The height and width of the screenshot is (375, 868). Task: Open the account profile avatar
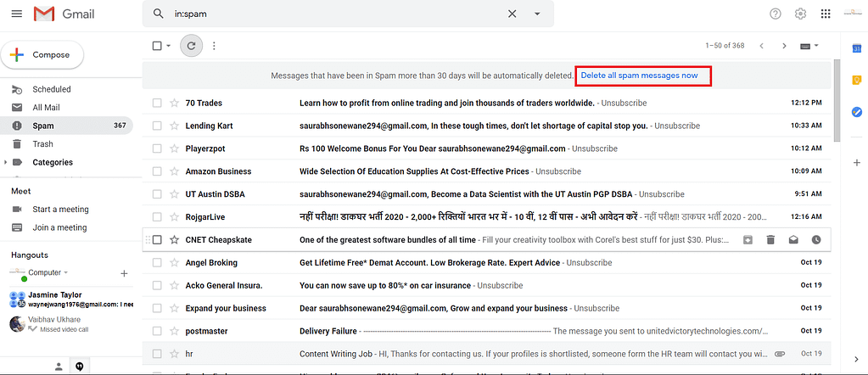pyautogui.click(x=853, y=14)
